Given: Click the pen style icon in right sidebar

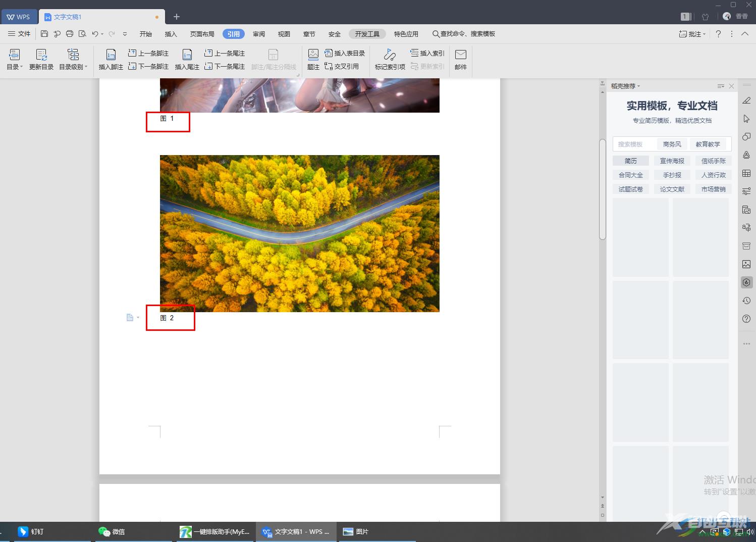Looking at the screenshot, I should coord(747,101).
